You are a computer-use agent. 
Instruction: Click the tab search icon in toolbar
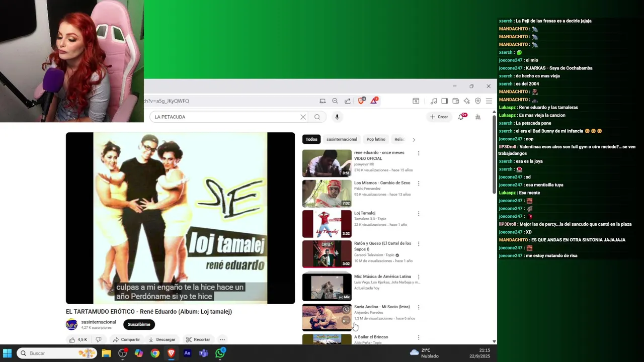[416, 101]
